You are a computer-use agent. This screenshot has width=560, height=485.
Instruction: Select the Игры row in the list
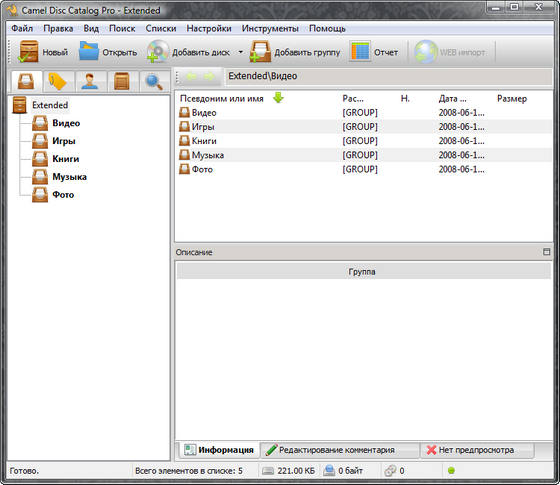pyautogui.click(x=364, y=127)
